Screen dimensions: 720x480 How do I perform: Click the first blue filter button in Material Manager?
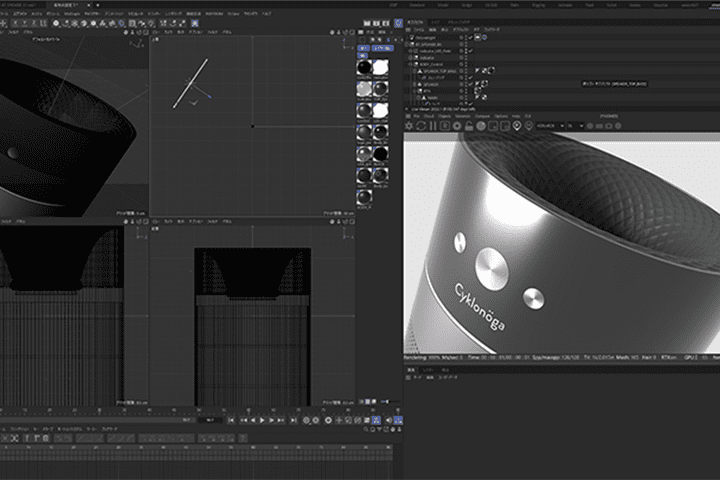(363, 48)
